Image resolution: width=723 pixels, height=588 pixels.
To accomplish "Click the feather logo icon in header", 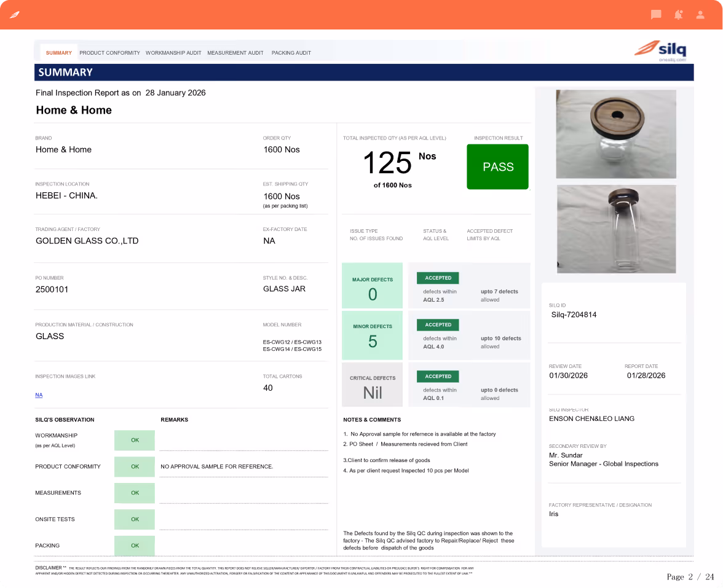I will [x=15, y=15].
